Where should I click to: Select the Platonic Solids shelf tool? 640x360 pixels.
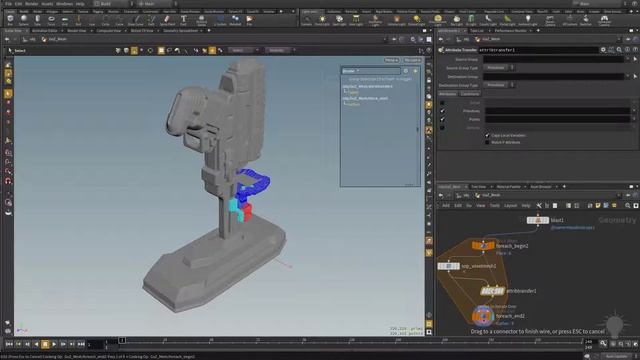[201, 20]
